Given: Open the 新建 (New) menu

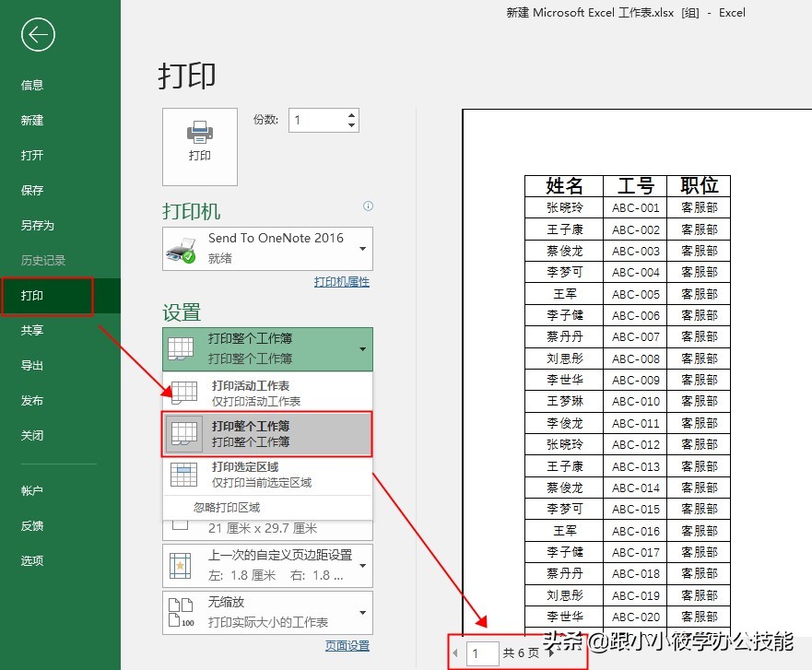Looking at the screenshot, I should [x=32, y=120].
